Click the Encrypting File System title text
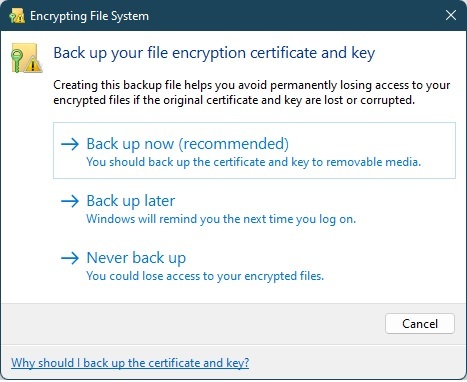The width and height of the screenshot is (467, 382). coord(89,16)
